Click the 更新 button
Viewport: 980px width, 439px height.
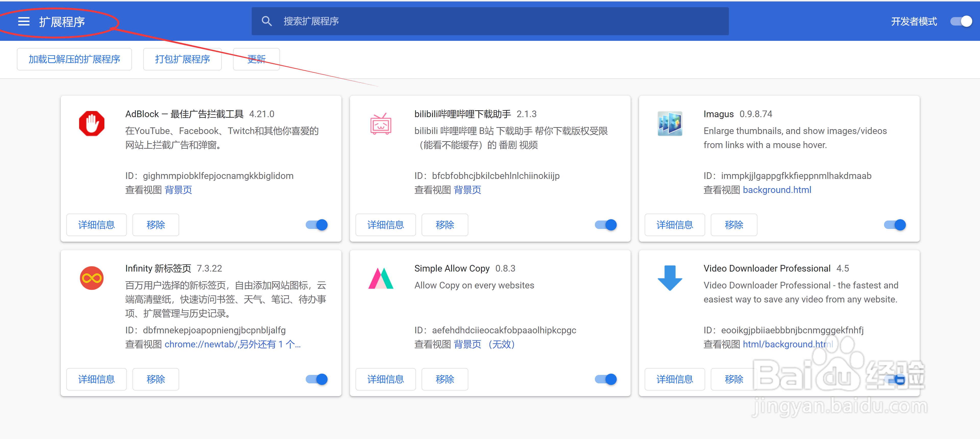[256, 59]
